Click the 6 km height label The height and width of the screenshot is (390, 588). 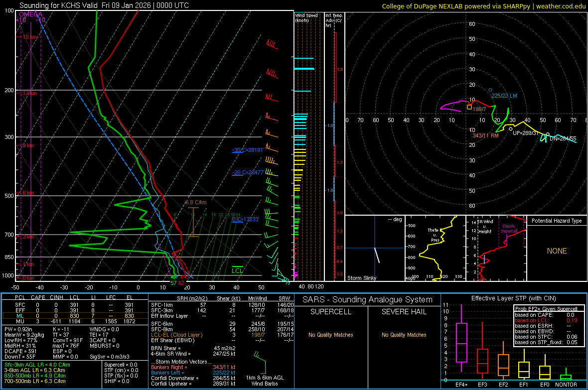(28, 193)
